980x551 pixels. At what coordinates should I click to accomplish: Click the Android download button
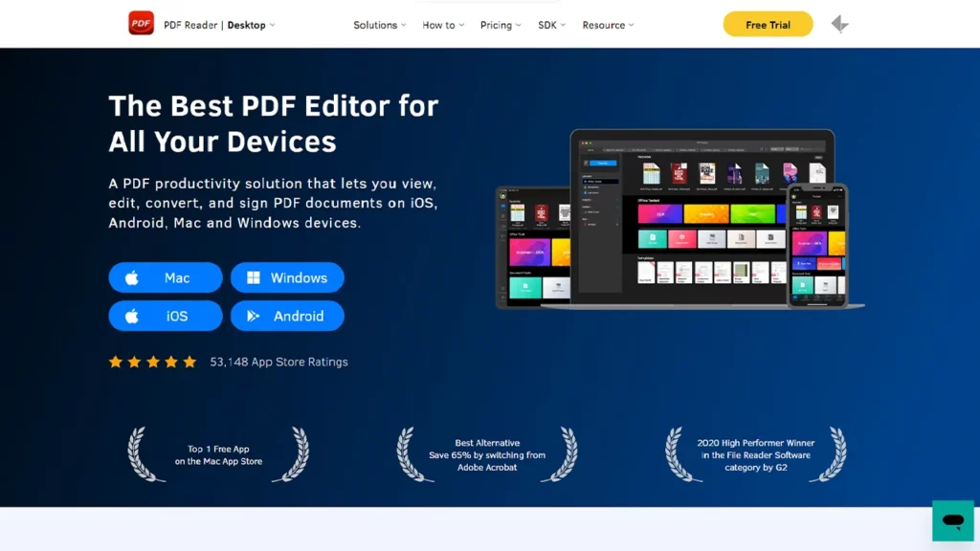[287, 316]
